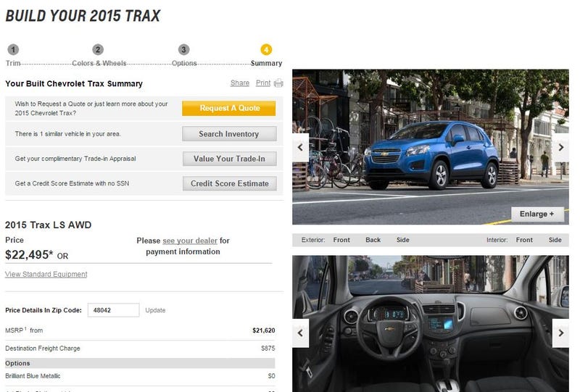
Task: Show previous exterior photo with left arrow
Action: [x=300, y=147]
